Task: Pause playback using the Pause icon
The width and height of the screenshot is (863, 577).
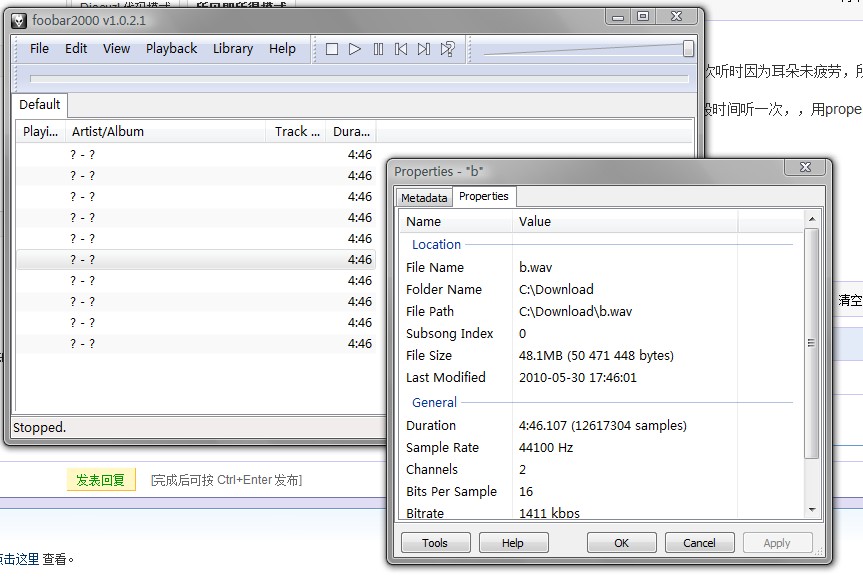Action: click(x=378, y=49)
